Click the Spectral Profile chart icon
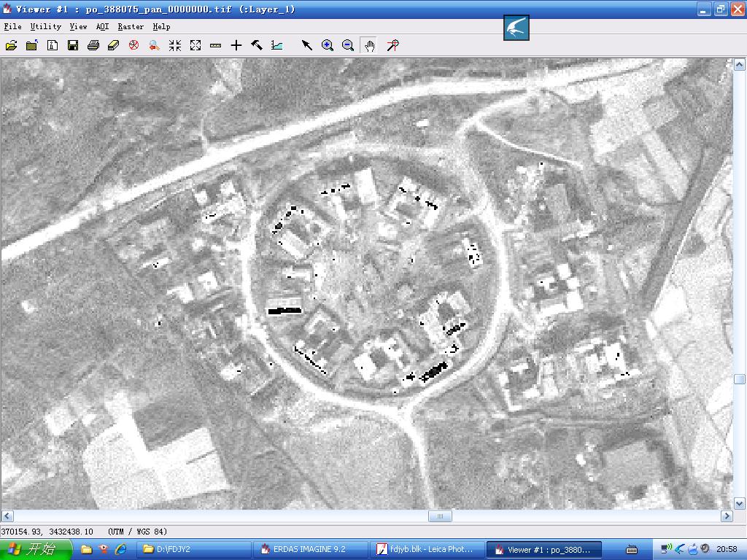 276,45
